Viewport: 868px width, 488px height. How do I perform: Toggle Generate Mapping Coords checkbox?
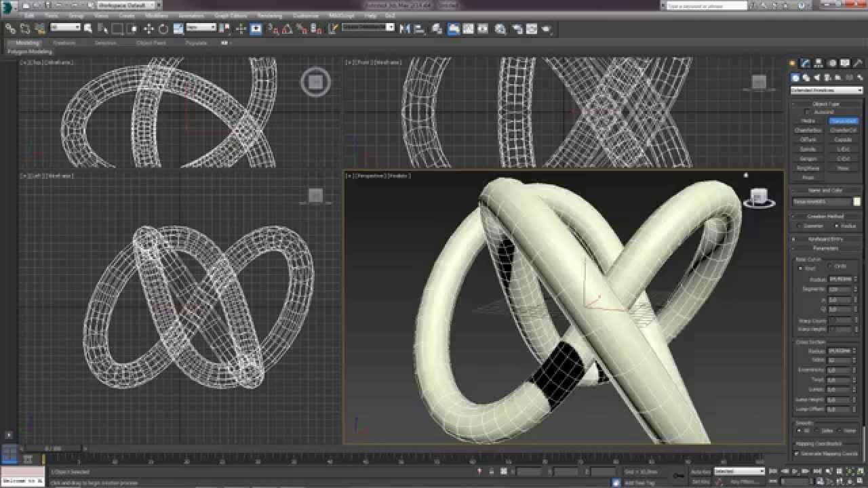[797, 453]
